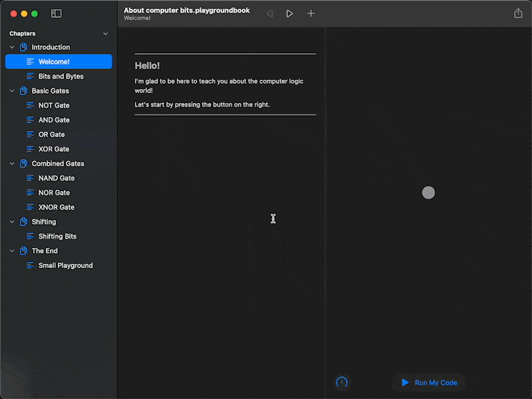Select the Shifting chapter icon
The image size is (532, 399).
tap(23, 222)
